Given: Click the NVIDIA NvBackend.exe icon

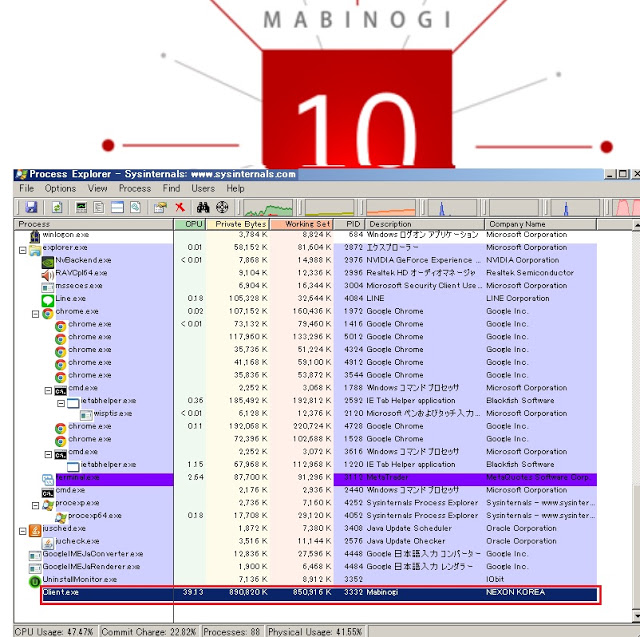Looking at the screenshot, I should click(48, 262).
